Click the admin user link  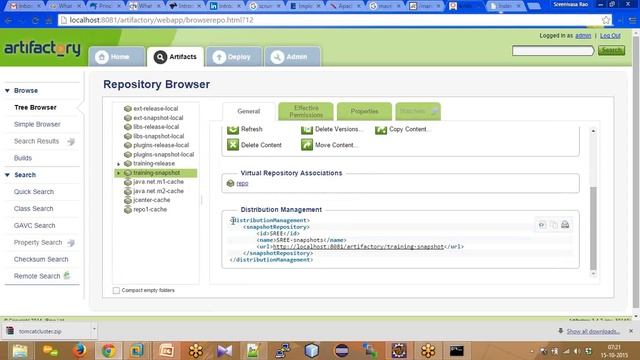tap(583, 36)
